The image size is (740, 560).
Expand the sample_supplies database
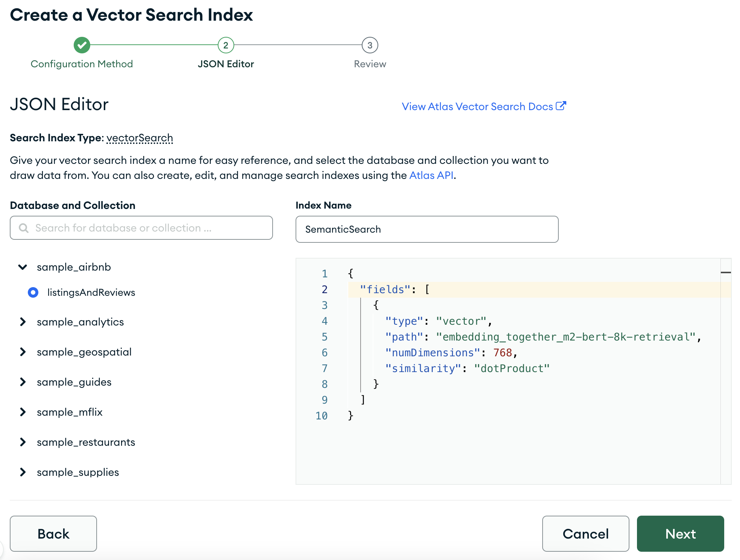(x=23, y=472)
